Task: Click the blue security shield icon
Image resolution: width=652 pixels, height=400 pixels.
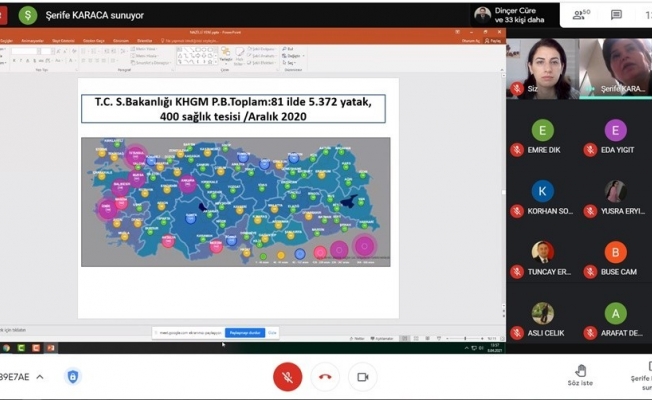Action: pyautogui.click(x=72, y=376)
